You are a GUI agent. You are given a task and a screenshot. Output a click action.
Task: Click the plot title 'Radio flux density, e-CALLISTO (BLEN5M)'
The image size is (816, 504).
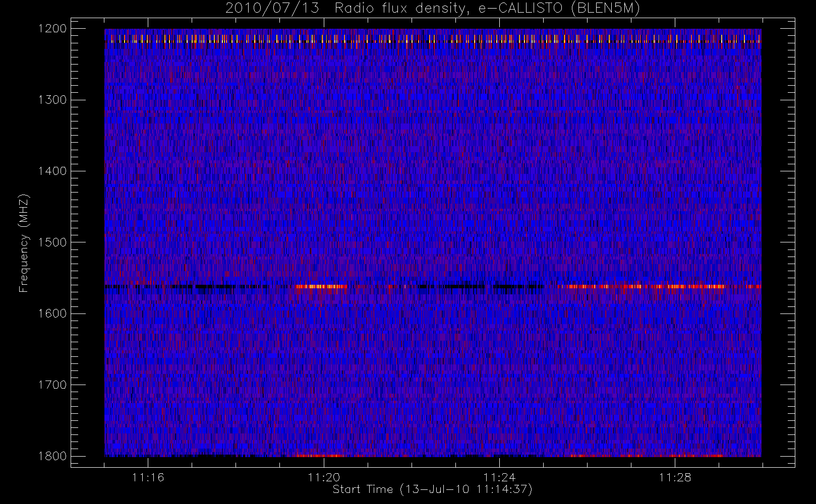[x=487, y=9]
